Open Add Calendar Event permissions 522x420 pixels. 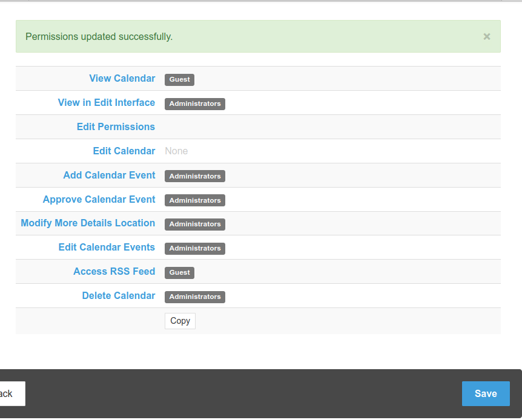(x=109, y=175)
